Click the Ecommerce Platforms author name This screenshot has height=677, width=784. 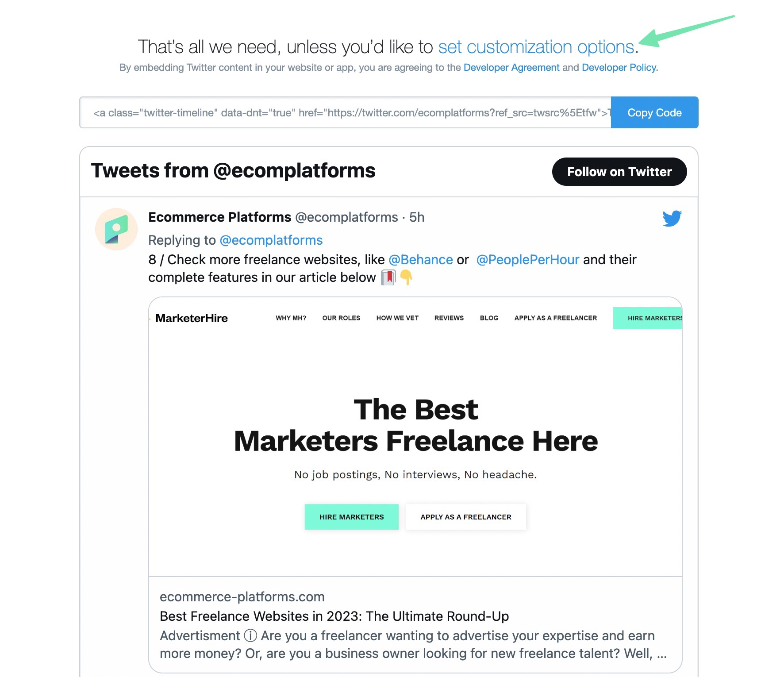pos(219,217)
